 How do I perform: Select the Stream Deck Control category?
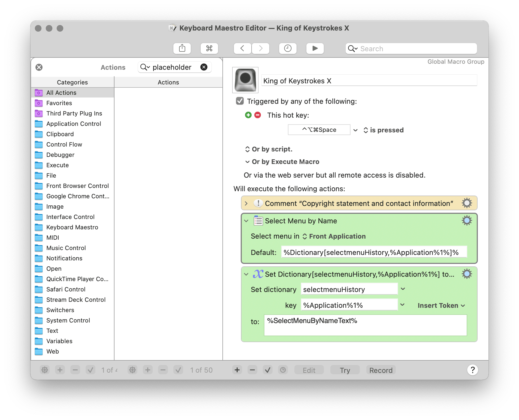(73, 300)
